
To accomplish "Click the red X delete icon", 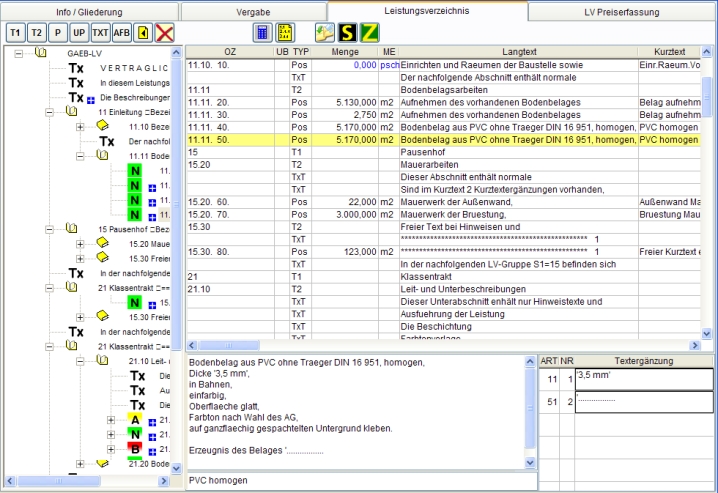I will (x=165, y=32).
